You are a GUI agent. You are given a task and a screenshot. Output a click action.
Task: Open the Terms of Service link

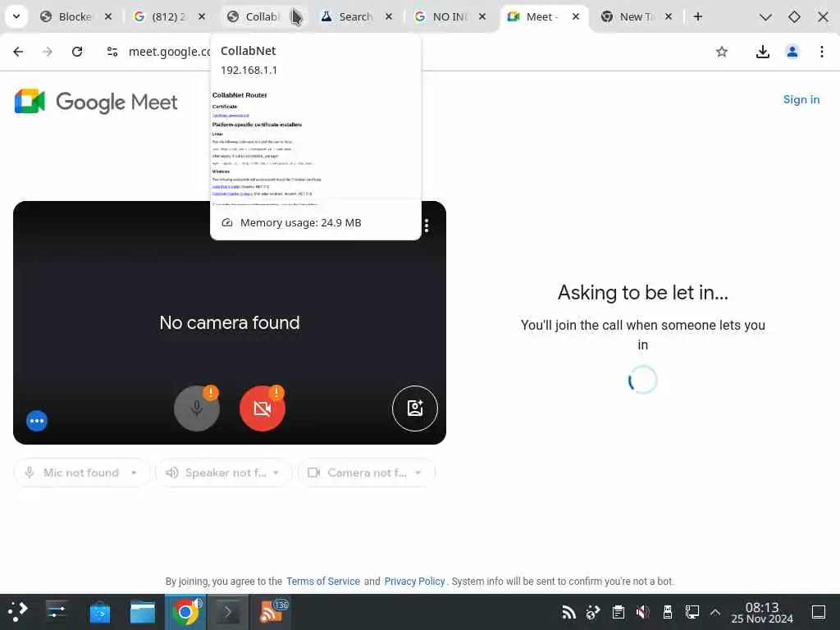click(x=323, y=582)
